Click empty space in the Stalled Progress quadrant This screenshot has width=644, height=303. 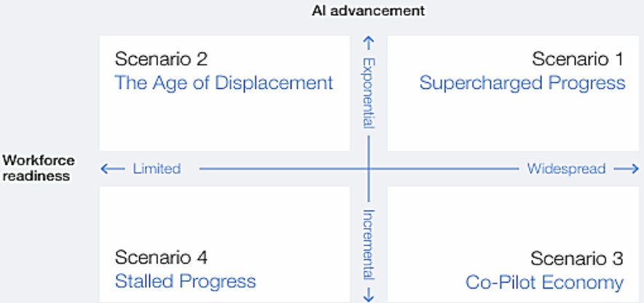[x=219, y=219]
